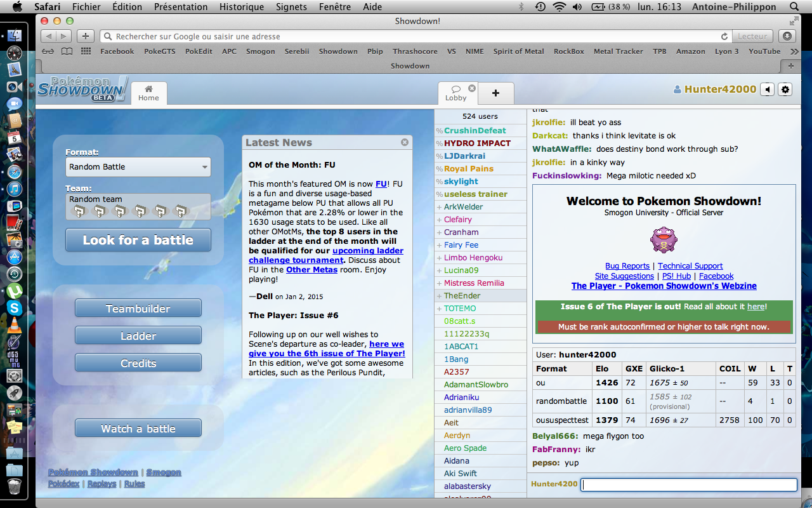Image resolution: width=812 pixels, height=508 pixels.
Task: Show the Top Sites grid icon
Action: (x=86, y=51)
